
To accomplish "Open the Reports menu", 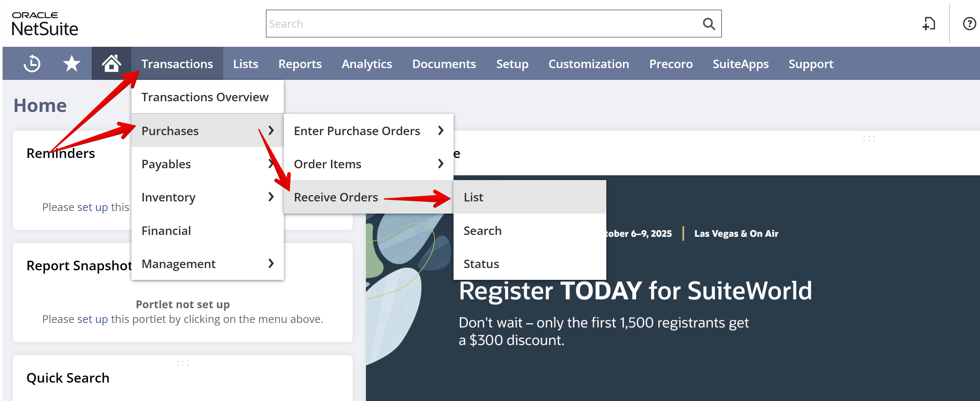I will click(x=300, y=64).
